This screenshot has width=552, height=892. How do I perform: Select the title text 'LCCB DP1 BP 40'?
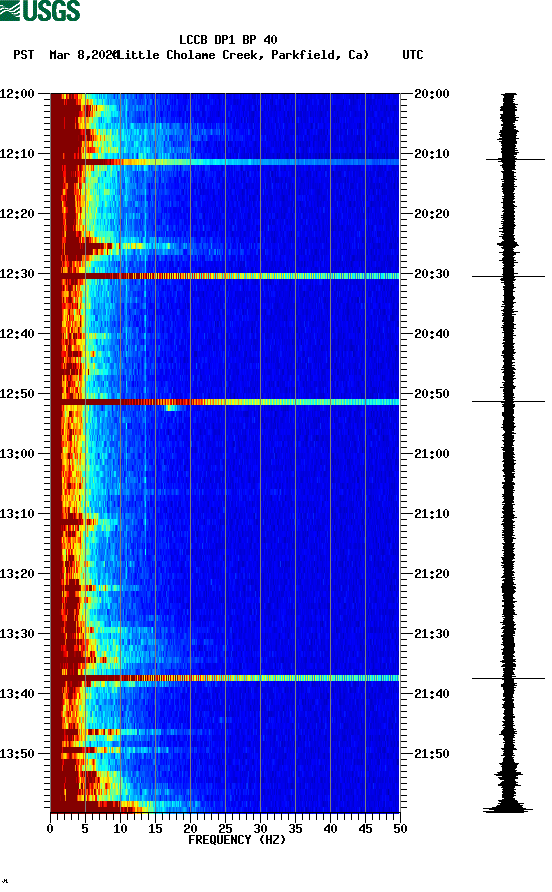pyautogui.click(x=228, y=40)
